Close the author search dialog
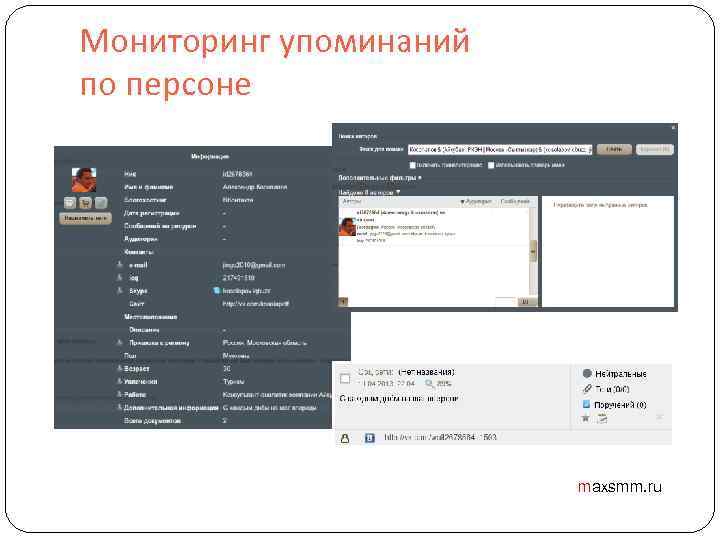720x540 pixels. (673, 127)
